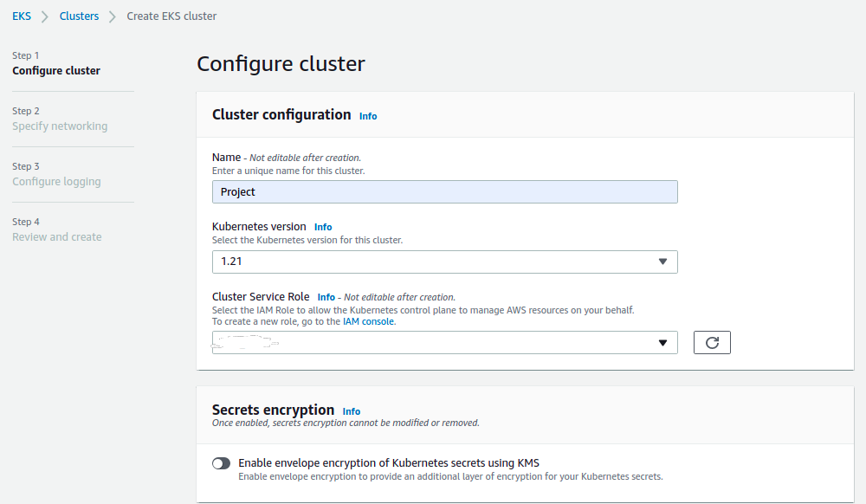Image resolution: width=866 pixels, height=504 pixels.
Task: Open the Clusters breadcrumb link
Action: tap(79, 16)
